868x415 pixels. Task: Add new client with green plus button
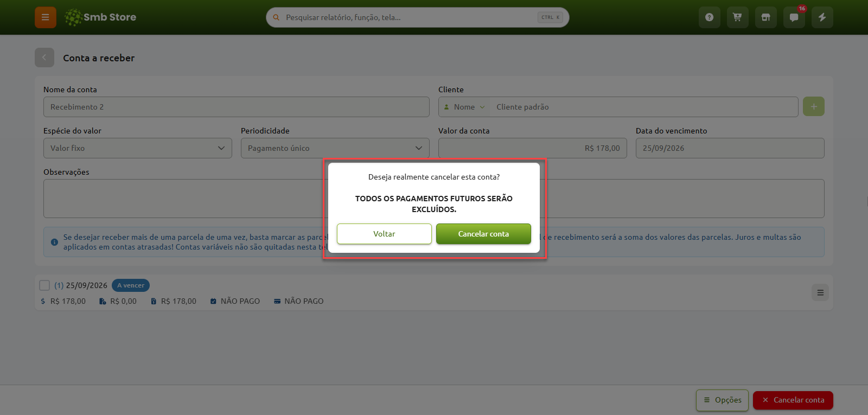[814, 107]
